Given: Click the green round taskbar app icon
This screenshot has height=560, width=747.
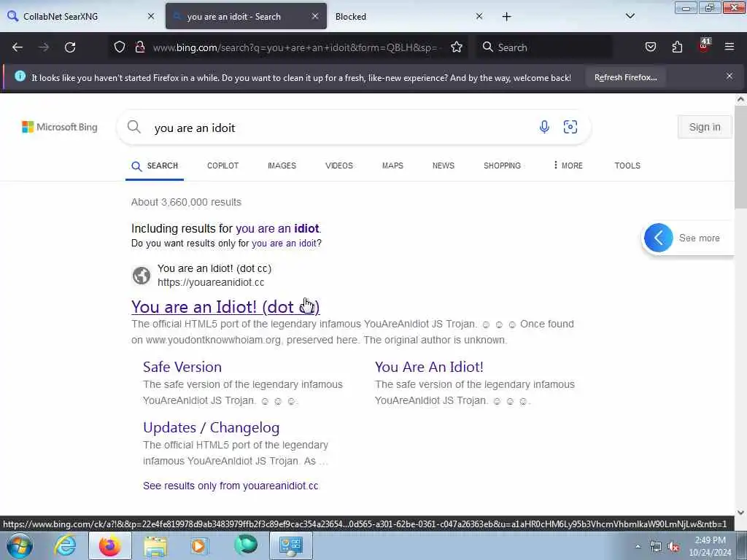Looking at the screenshot, I should (246, 545).
